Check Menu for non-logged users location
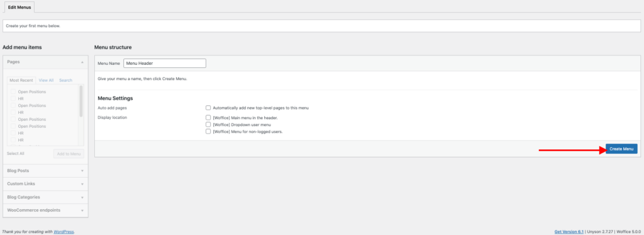The height and width of the screenshot is (235, 644). point(208,131)
